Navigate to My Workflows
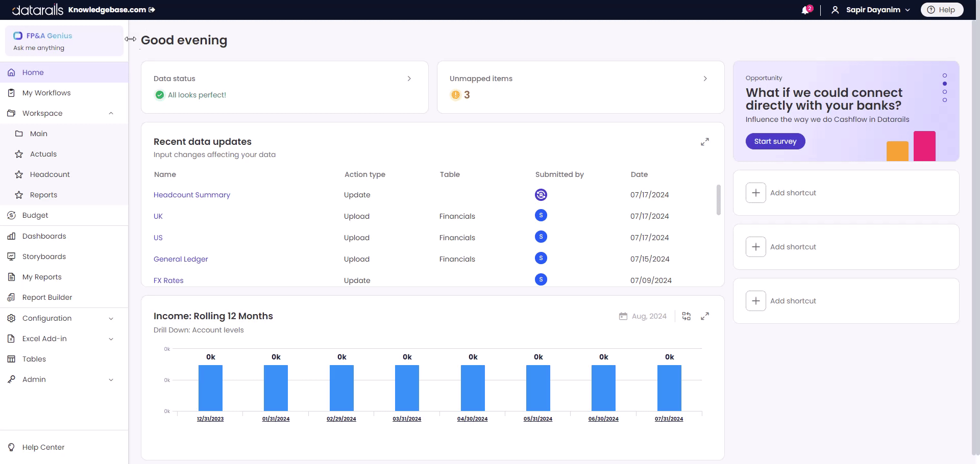This screenshot has height=464, width=980. tap(46, 93)
